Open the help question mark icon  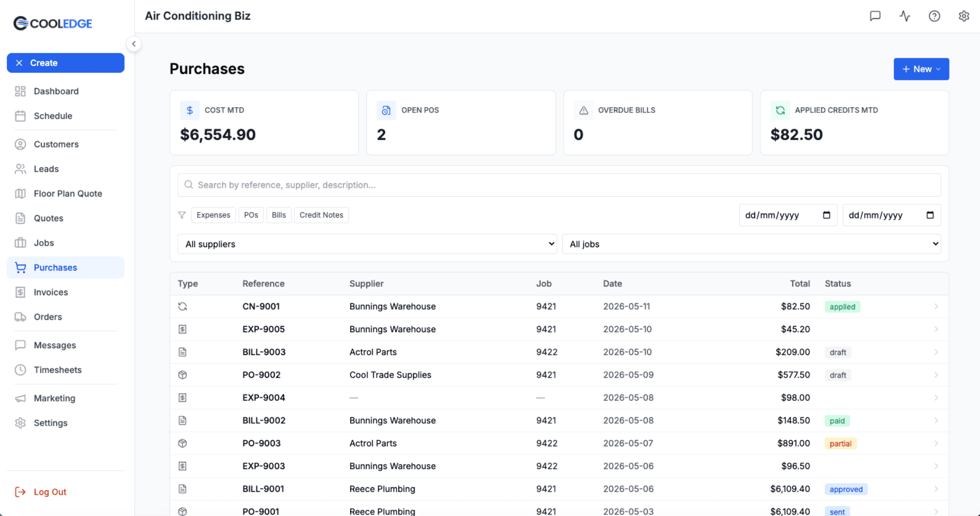(x=934, y=16)
